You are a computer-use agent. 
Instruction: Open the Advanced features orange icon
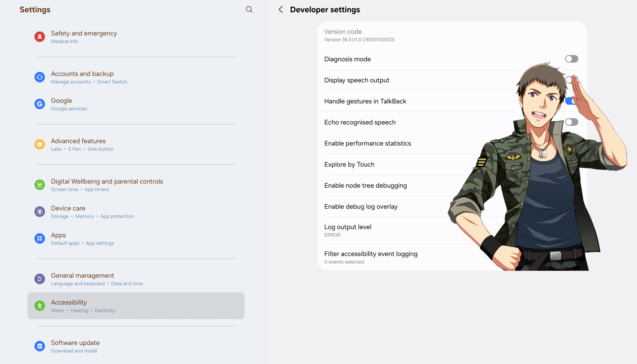point(40,144)
